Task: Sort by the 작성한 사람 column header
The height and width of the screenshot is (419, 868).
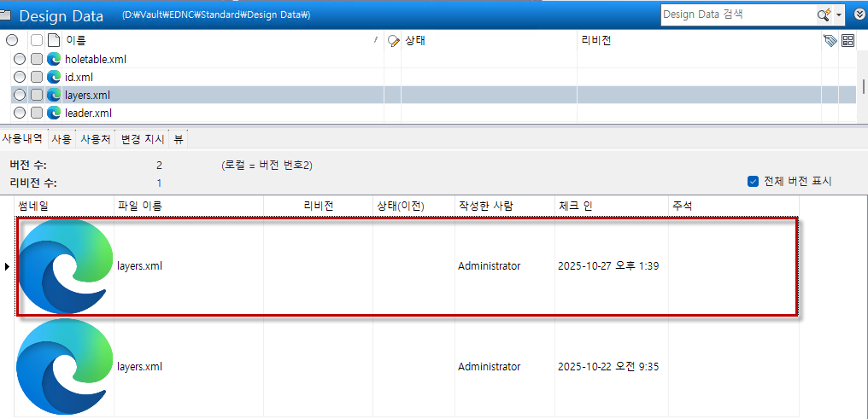Action: (484, 206)
